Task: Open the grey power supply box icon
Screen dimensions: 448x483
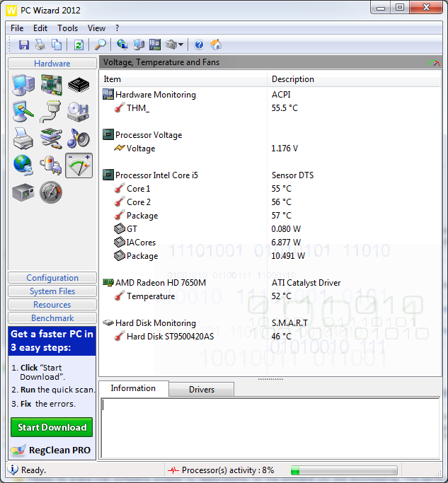Action: point(23,192)
